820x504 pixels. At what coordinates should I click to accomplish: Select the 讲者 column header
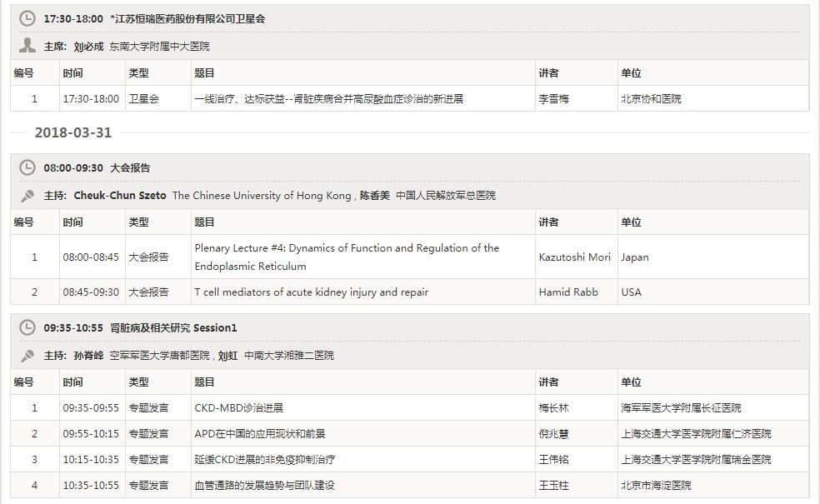point(549,222)
